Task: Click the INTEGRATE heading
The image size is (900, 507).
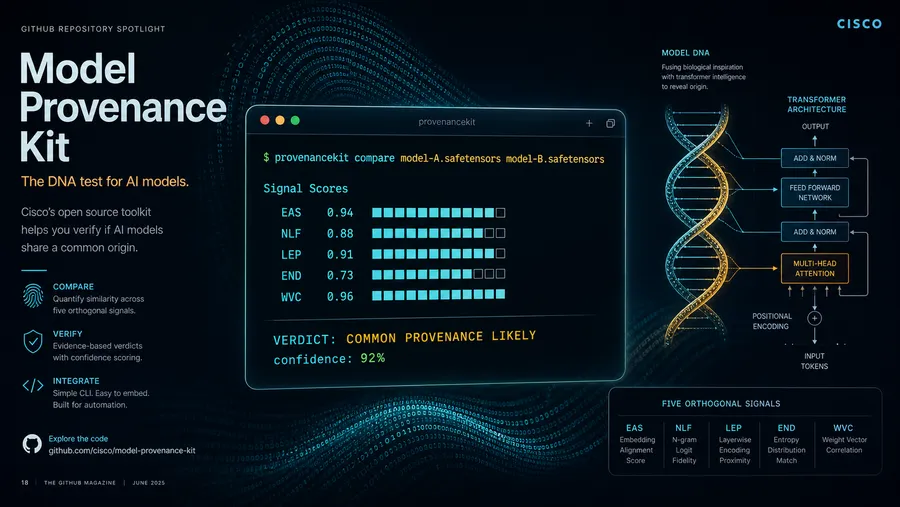Action: tap(76, 381)
